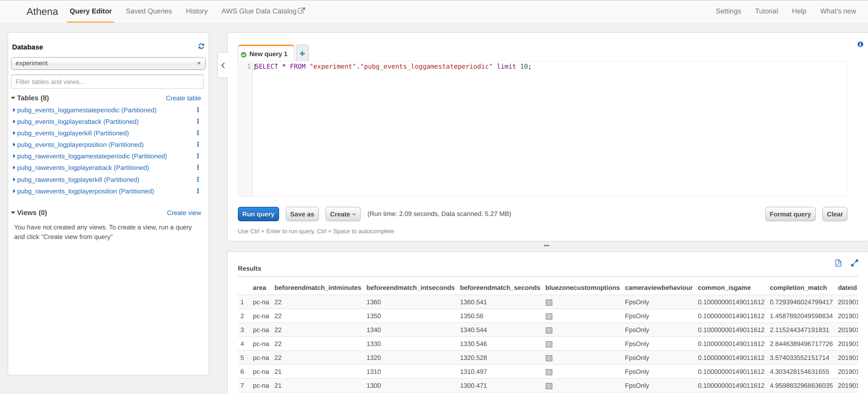The image size is (868, 394).
Task: Download results file icon
Action: pyautogui.click(x=838, y=263)
